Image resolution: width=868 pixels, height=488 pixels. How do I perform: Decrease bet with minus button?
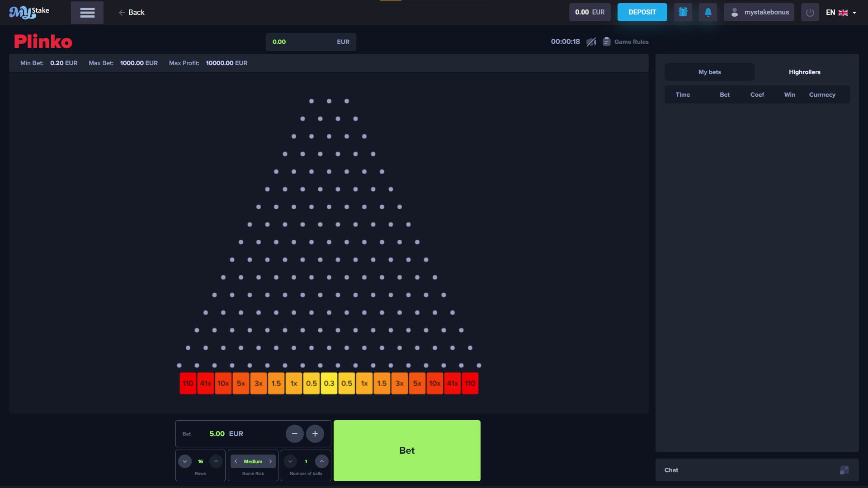coord(295,434)
